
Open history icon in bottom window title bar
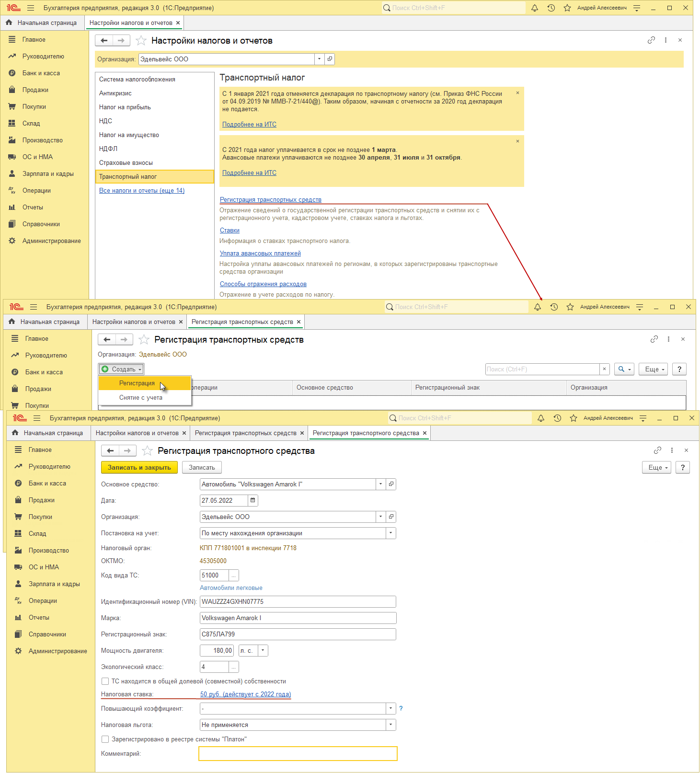[x=557, y=418]
